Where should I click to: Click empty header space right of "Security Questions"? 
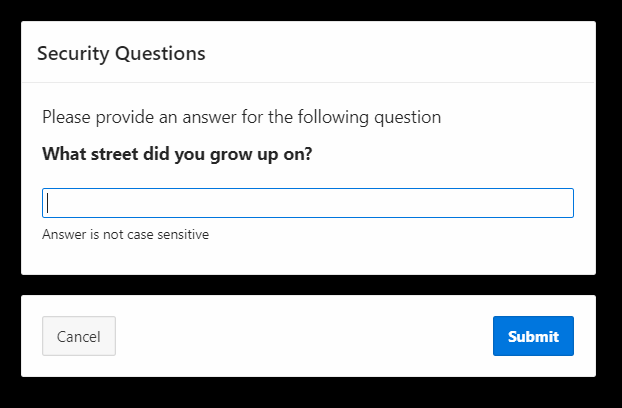point(400,54)
